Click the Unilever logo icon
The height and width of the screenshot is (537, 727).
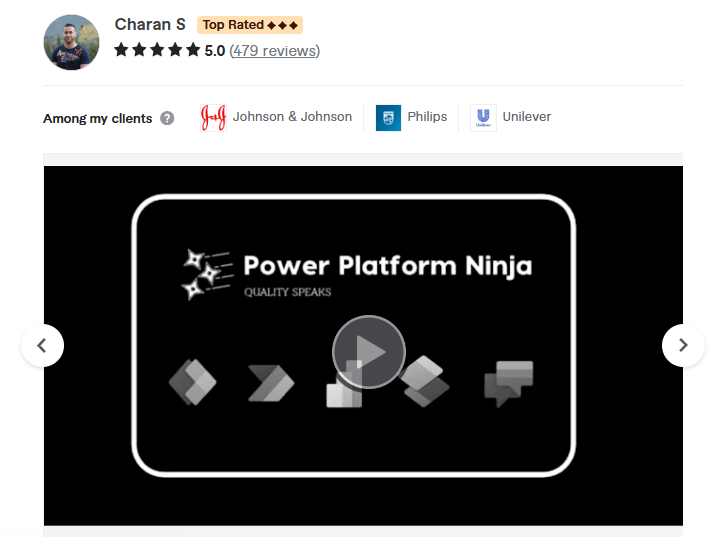pyautogui.click(x=483, y=118)
